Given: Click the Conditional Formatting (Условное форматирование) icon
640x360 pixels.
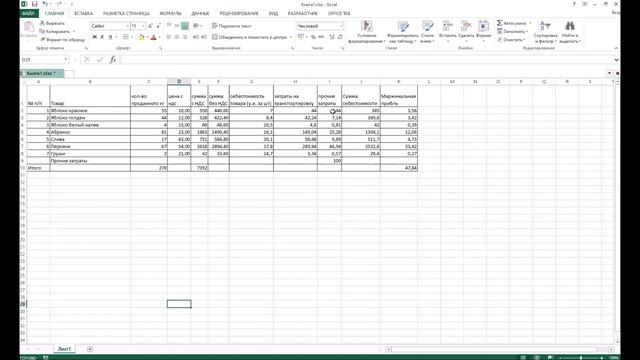Looking at the screenshot, I should (367, 26).
